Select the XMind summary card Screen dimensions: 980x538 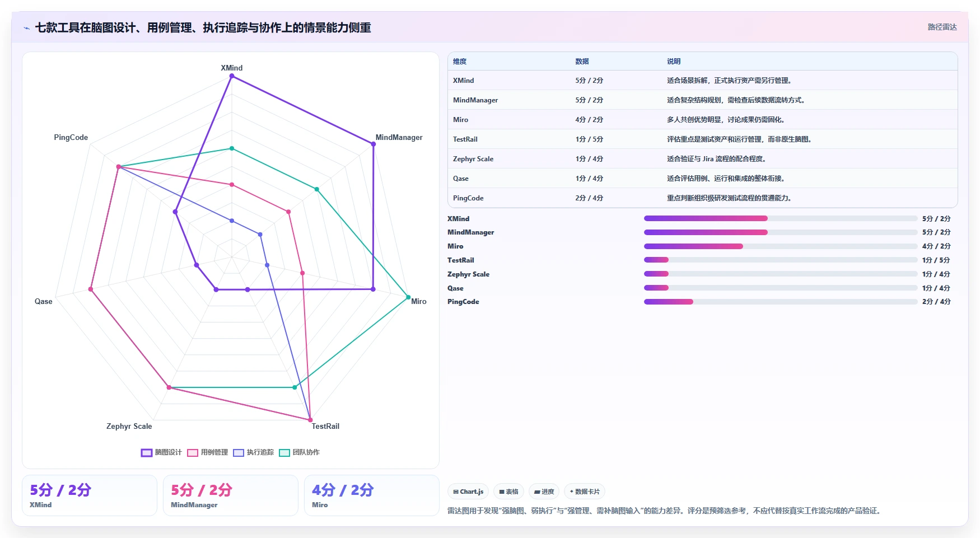coord(90,495)
